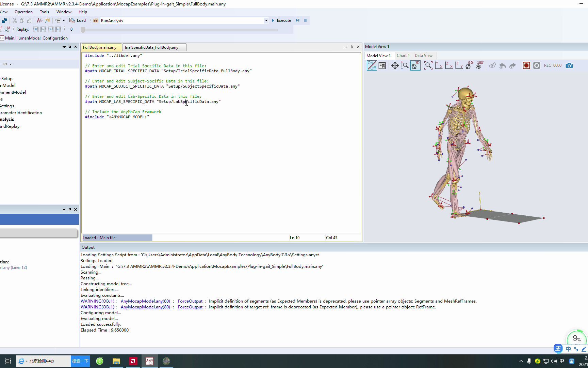Take a Model View snapshot with camera
This screenshot has height=368, width=588.
click(x=569, y=65)
